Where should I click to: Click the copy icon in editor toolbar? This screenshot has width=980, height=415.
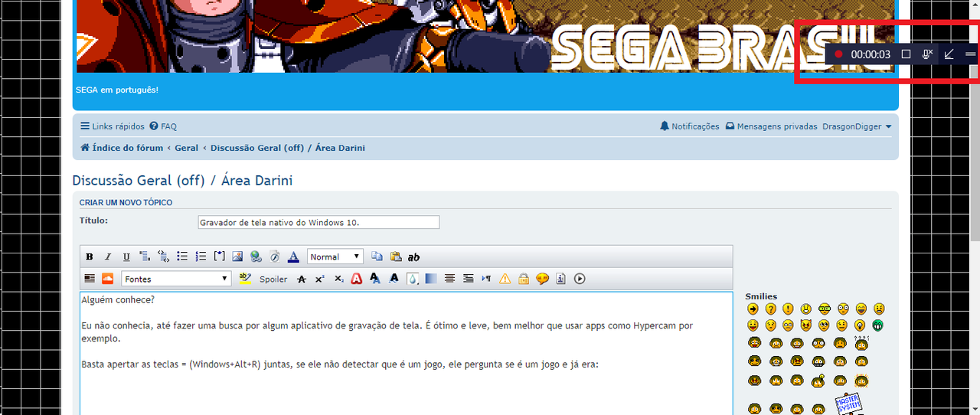[377, 257]
